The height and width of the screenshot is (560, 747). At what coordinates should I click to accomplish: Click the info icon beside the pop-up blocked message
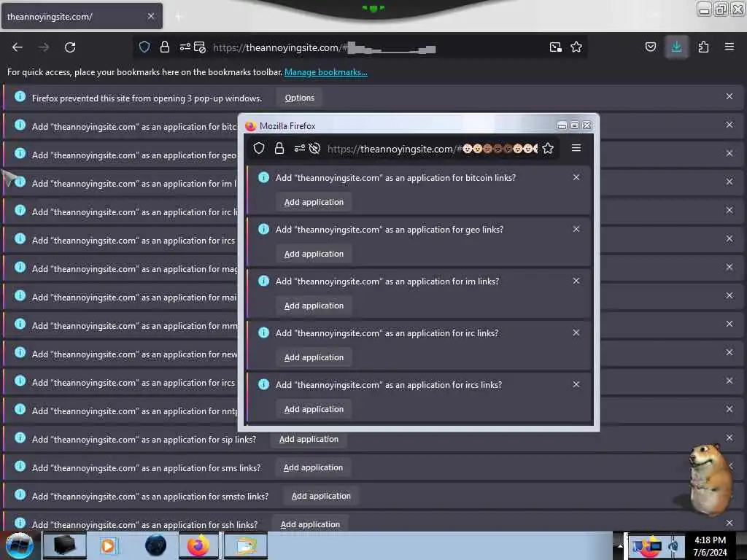tap(20, 97)
